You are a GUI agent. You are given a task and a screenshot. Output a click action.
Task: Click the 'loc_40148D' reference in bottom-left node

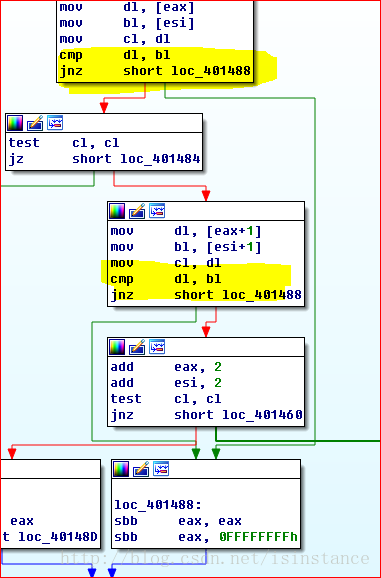point(58,537)
